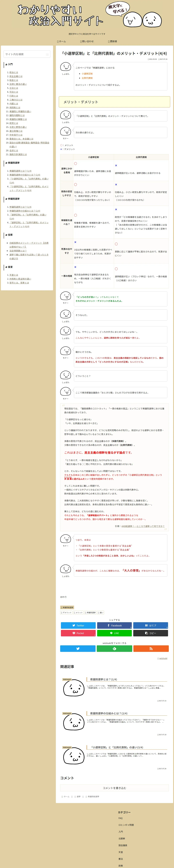Open the quoted source link AKB総選挙！

[143, 526]
